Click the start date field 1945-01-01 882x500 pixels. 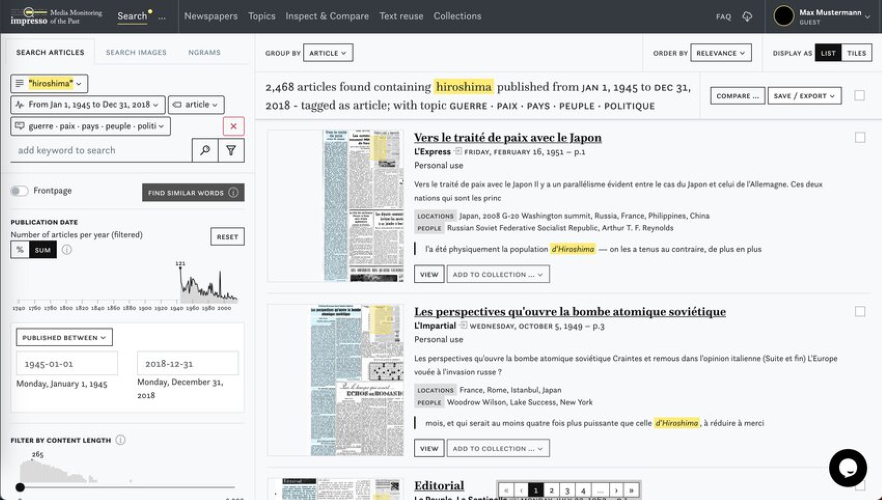click(x=67, y=363)
